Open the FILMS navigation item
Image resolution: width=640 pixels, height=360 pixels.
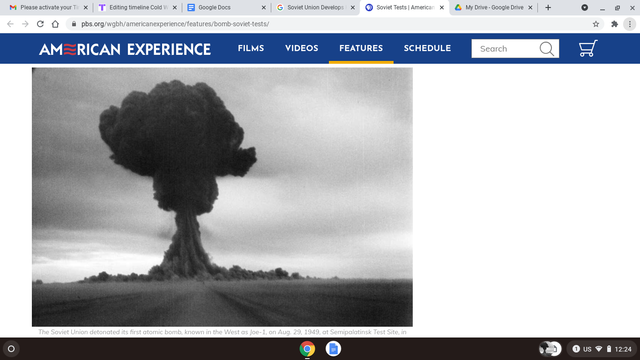(251, 48)
